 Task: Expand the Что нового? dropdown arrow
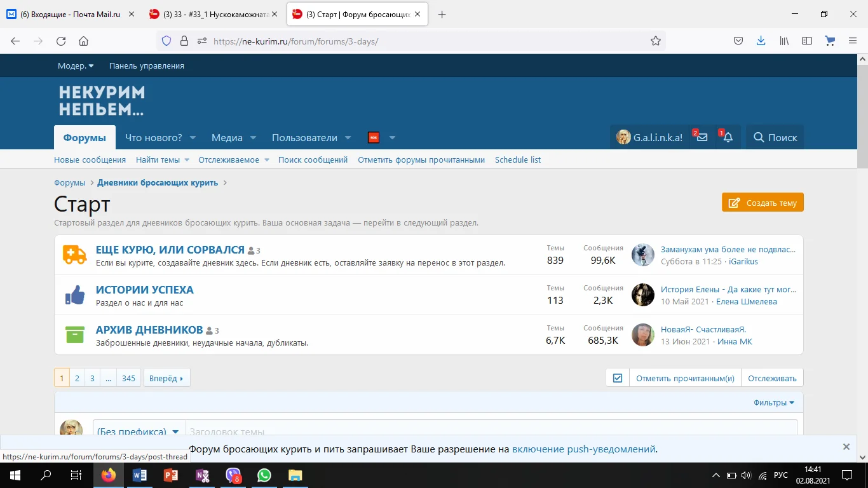click(x=193, y=138)
